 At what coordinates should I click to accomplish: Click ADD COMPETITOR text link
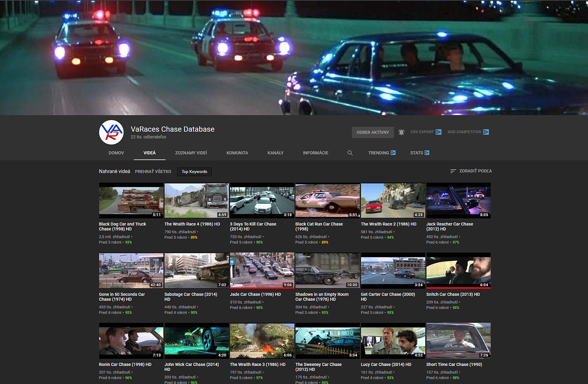464,132
